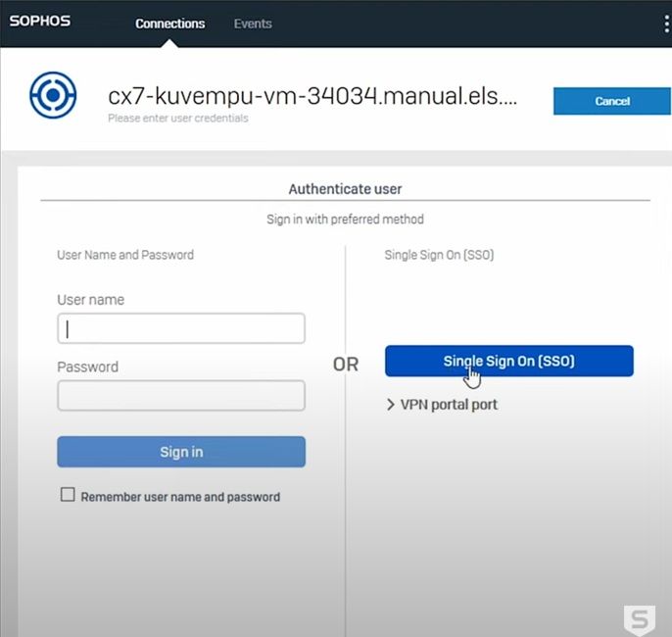Click 'Please enter user credentials' text

click(178, 119)
